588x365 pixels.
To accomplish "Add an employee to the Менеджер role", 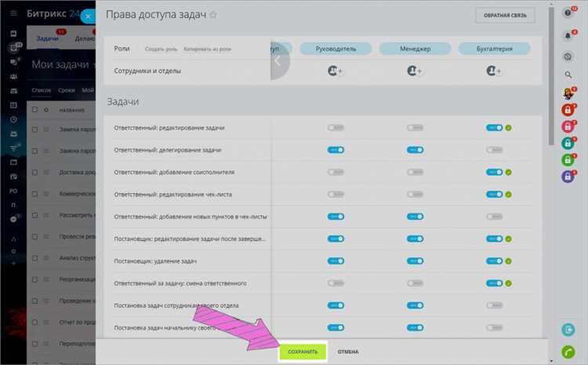I will tap(415, 71).
